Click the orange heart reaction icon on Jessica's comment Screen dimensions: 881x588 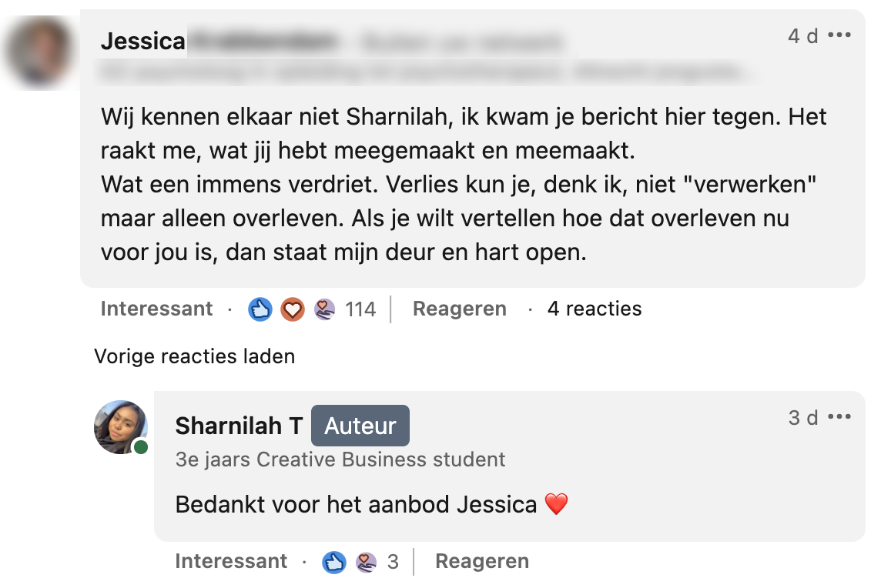[292, 309]
